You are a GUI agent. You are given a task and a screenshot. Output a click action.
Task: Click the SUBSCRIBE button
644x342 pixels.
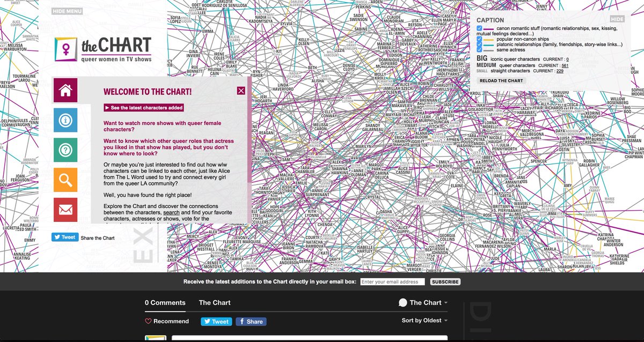(445, 282)
